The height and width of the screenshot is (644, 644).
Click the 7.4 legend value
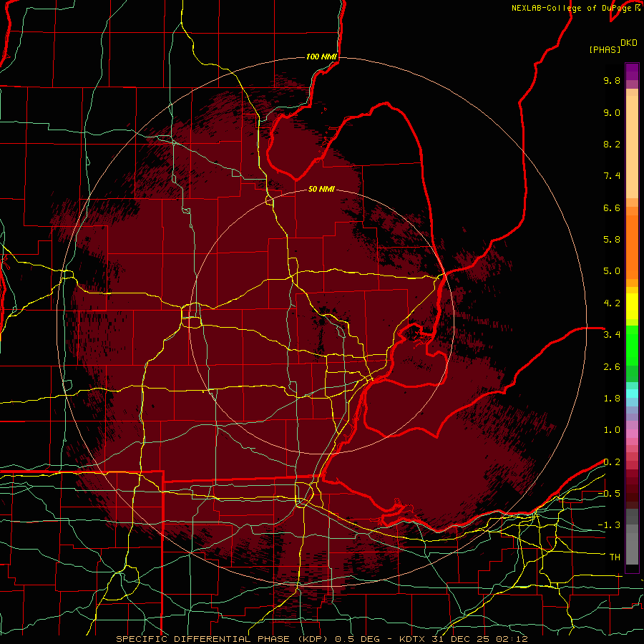point(612,176)
